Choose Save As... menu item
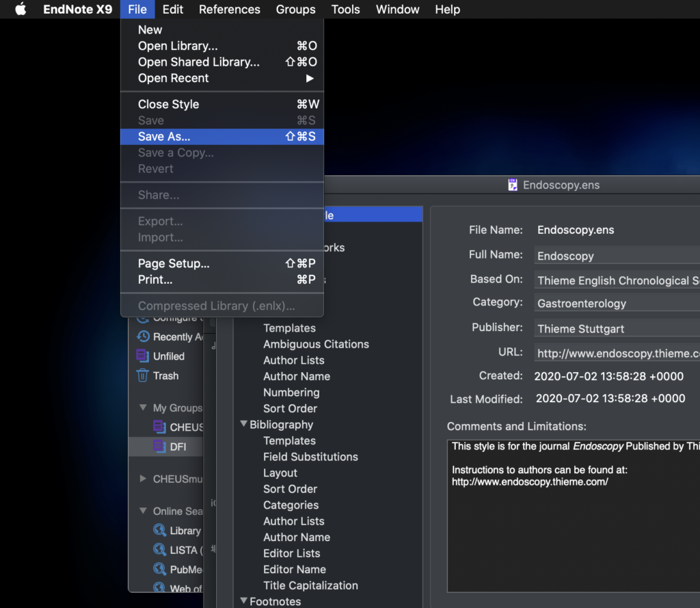This screenshot has height=608, width=700. tap(222, 137)
